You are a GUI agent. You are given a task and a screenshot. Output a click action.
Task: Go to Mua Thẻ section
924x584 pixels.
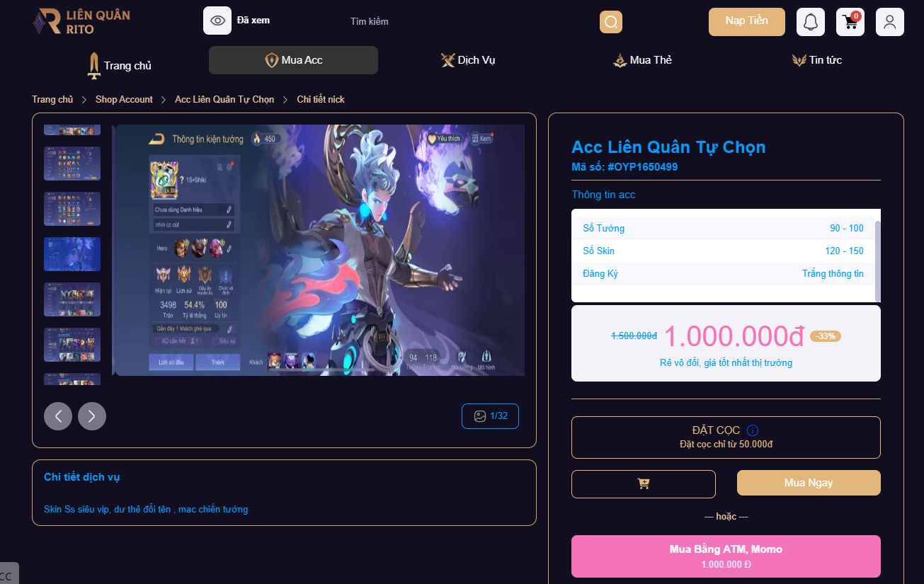point(642,60)
